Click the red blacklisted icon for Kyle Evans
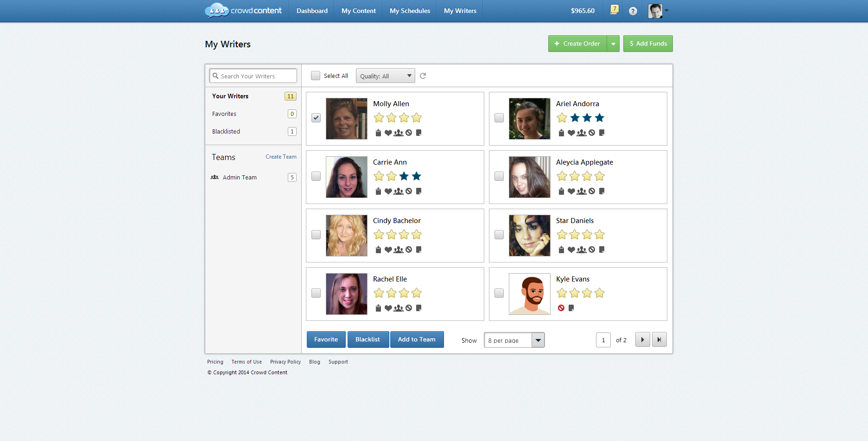The width and height of the screenshot is (868, 441). [x=561, y=308]
